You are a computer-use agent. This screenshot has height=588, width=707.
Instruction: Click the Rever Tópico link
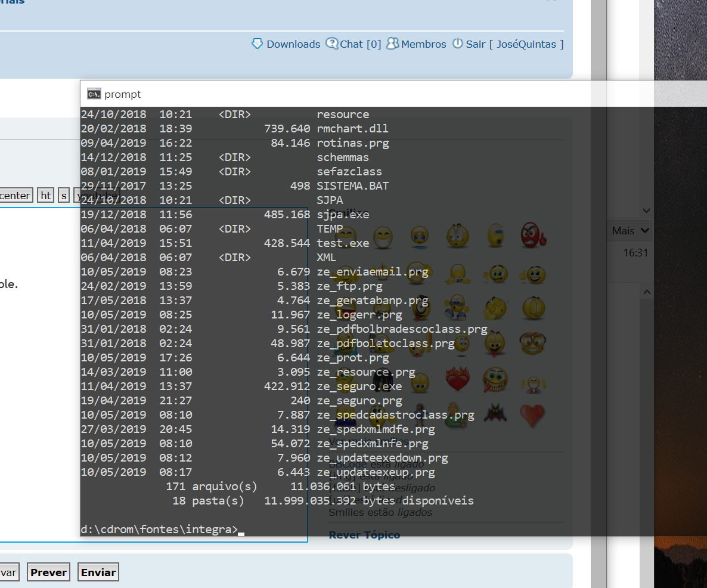tap(364, 535)
